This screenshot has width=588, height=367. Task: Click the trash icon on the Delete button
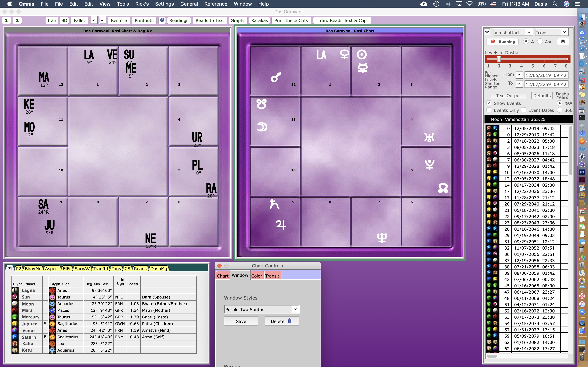tap(290, 321)
